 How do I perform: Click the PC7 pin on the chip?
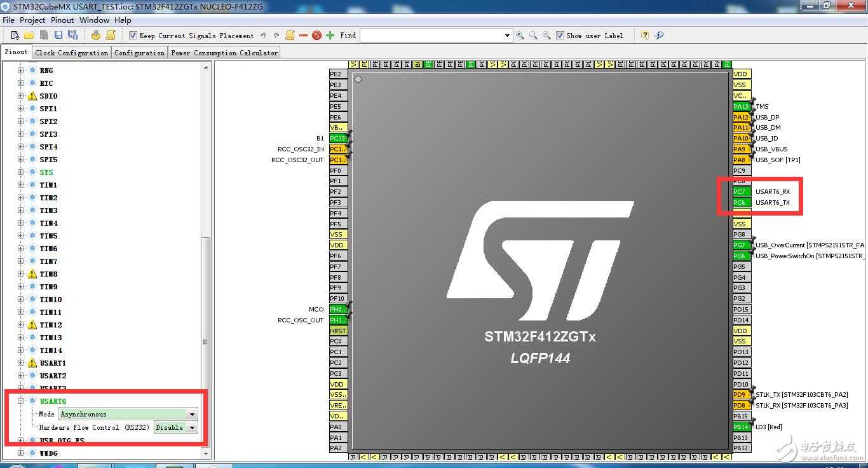[742, 191]
